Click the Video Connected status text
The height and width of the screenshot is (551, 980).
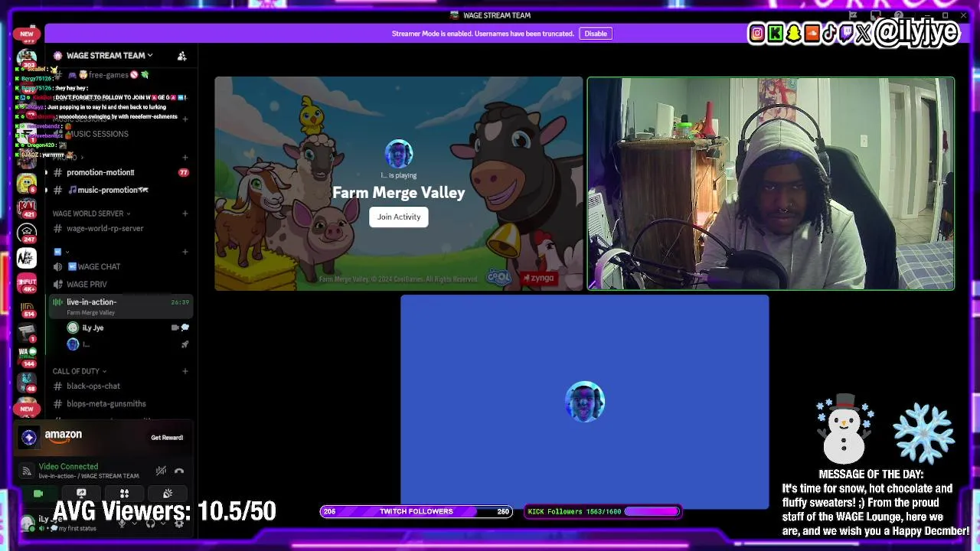click(x=68, y=466)
